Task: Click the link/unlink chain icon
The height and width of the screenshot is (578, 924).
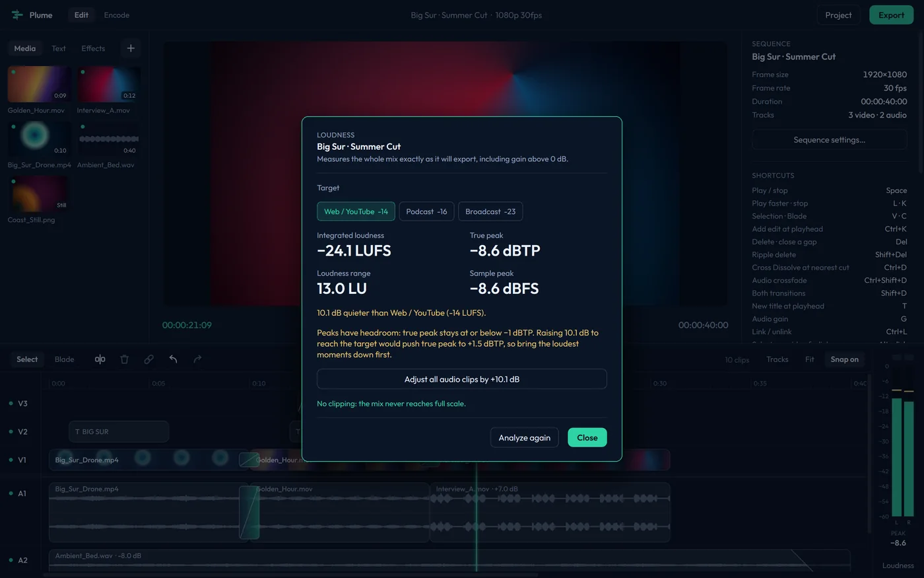Action: (x=148, y=359)
